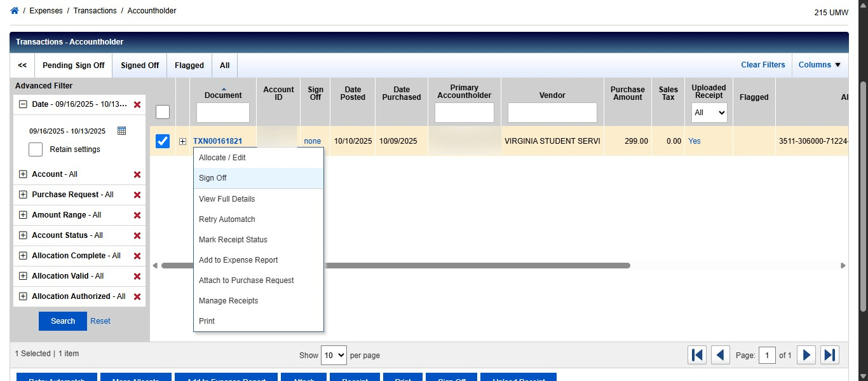Open the Columns dropdown menu
Screen dimensions: 868x381
(819, 65)
